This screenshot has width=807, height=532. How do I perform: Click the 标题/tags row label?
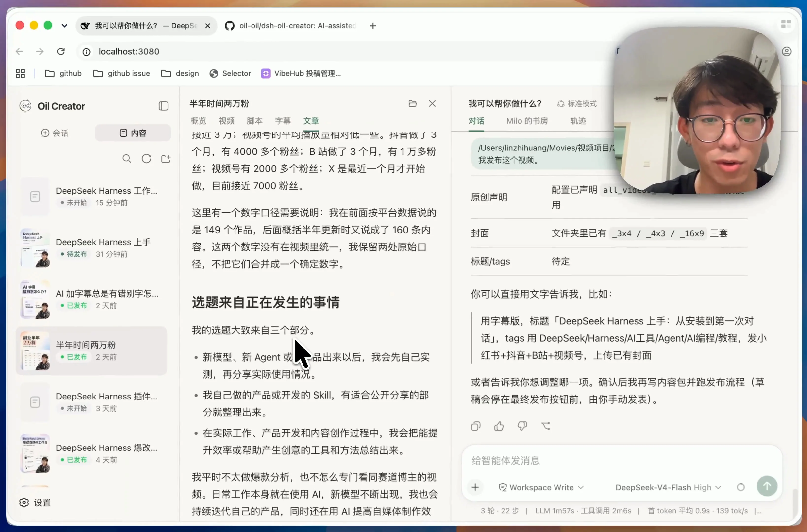click(490, 261)
